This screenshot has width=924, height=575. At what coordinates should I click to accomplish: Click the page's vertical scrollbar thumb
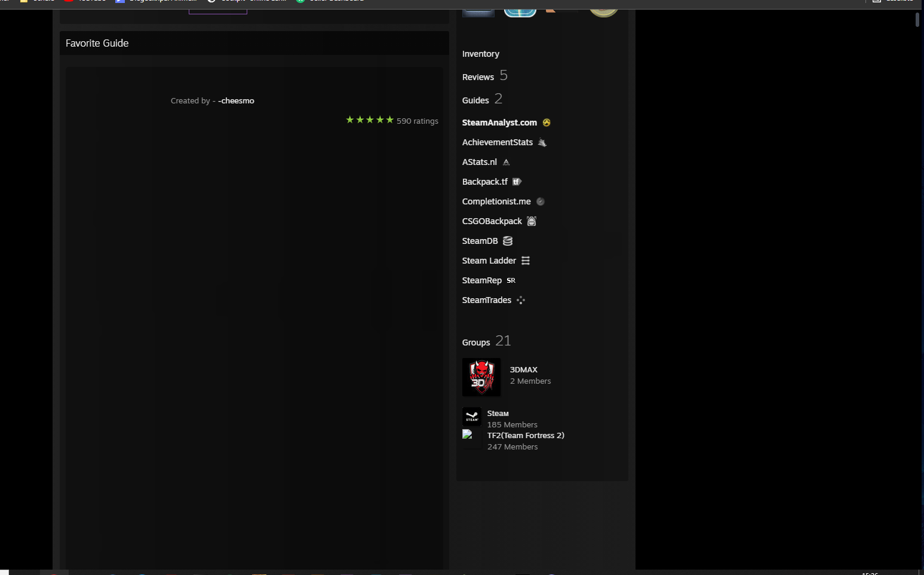click(x=917, y=20)
